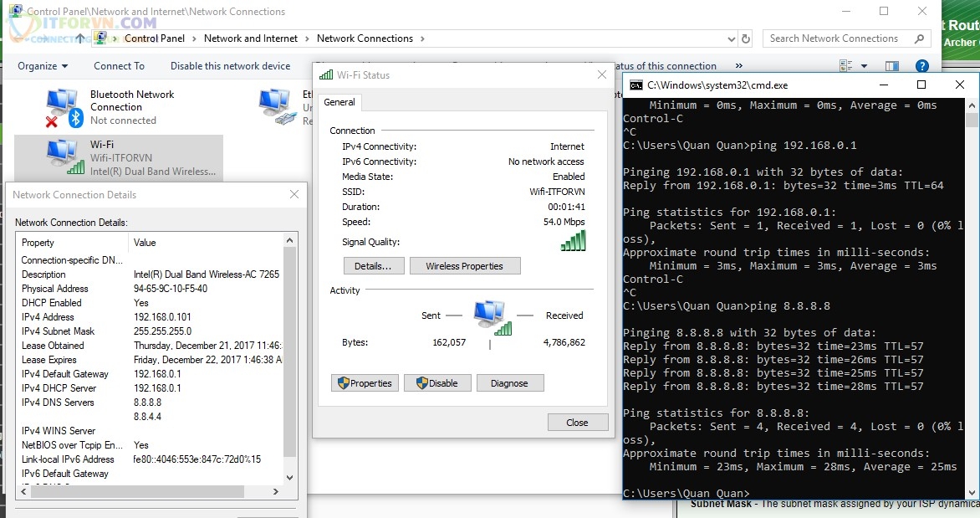This screenshot has width=980, height=518.
Task: Select the Wi-Fi adapter icon
Action: pyautogui.click(x=65, y=156)
